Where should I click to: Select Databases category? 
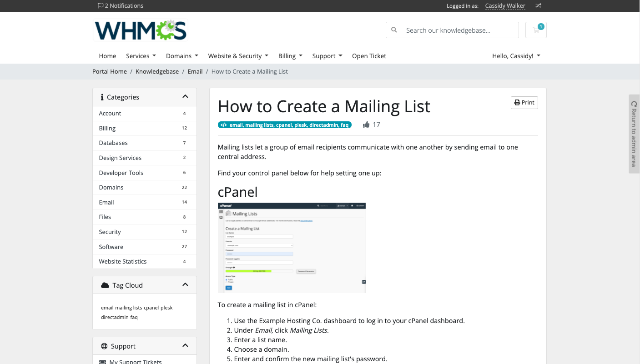click(x=145, y=143)
